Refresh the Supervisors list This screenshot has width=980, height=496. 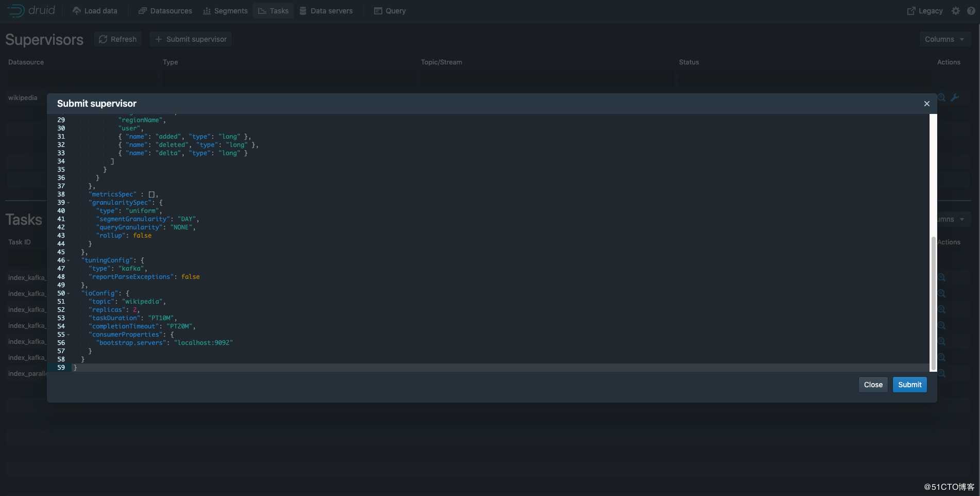[x=117, y=39]
